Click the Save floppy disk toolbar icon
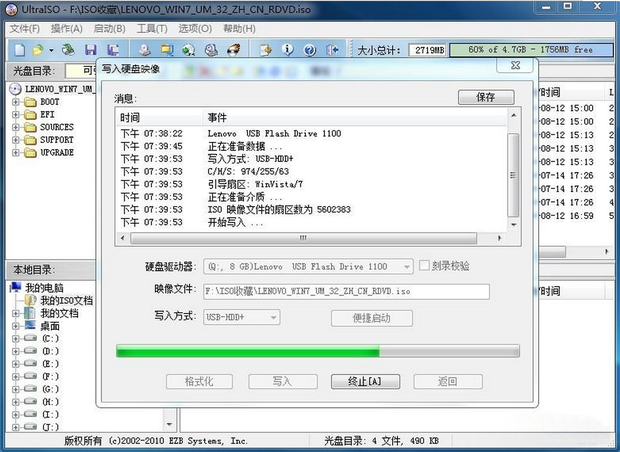 pyautogui.click(x=91, y=50)
